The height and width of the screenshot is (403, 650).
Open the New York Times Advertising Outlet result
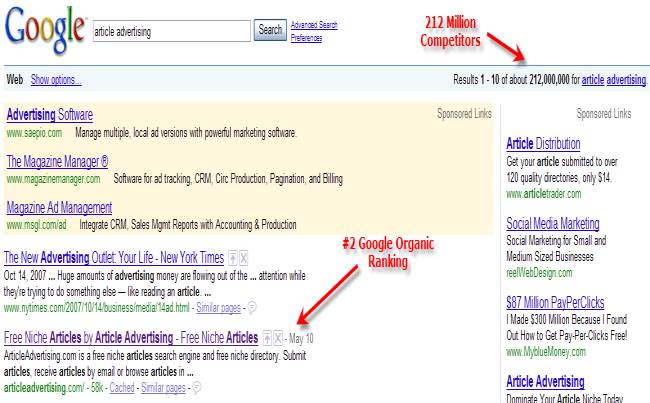tap(114, 257)
